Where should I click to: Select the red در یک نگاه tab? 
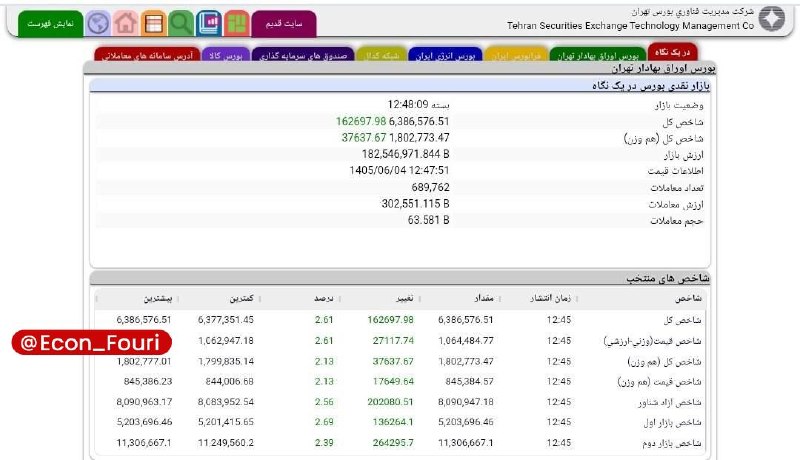tap(672, 52)
